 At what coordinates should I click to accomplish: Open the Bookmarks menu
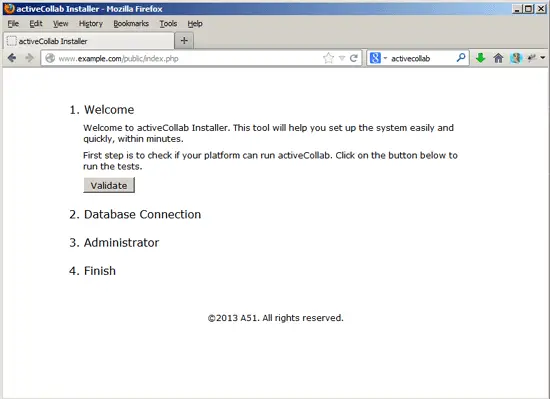[x=131, y=23]
